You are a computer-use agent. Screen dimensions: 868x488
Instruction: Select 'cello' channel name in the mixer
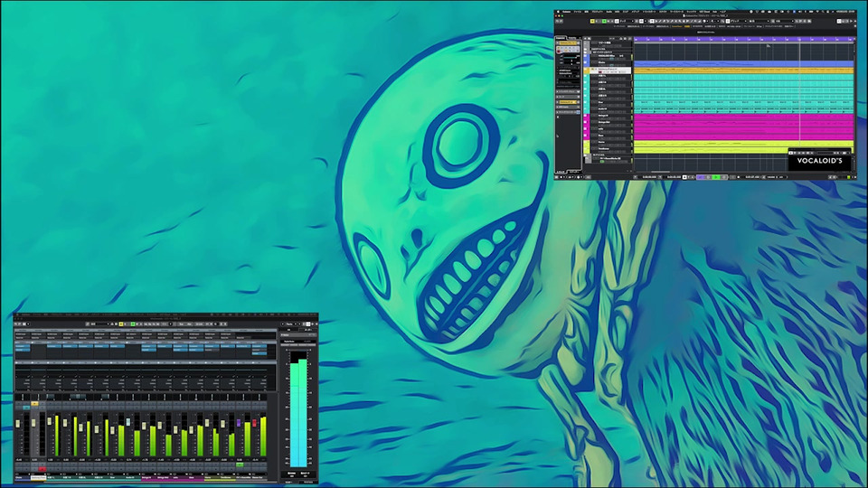[x=181, y=477]
